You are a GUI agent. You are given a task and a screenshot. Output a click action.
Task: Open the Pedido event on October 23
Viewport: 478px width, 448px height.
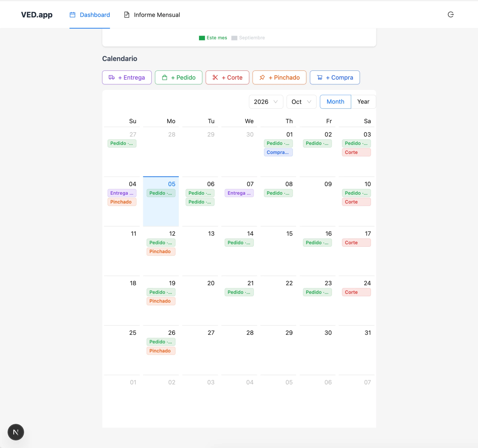coord(317,292)
